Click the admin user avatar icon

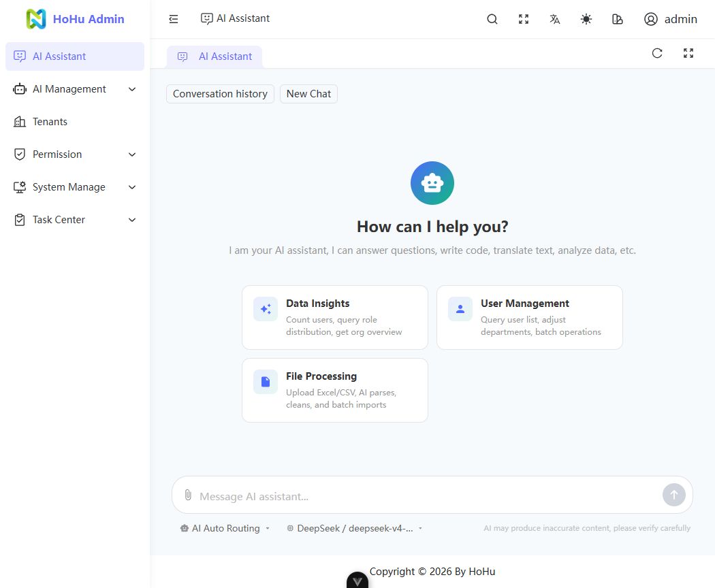coord(651,18)
